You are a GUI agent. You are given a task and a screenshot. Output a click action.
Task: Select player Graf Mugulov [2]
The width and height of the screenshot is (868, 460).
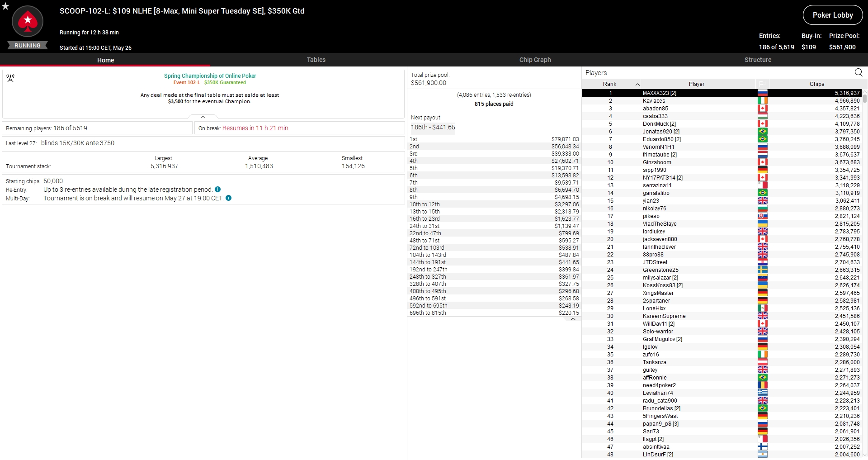(x=662, y=339)
